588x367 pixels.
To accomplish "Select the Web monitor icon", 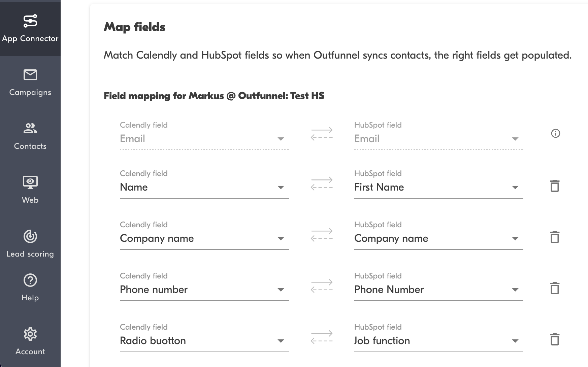I will point(30,182).
